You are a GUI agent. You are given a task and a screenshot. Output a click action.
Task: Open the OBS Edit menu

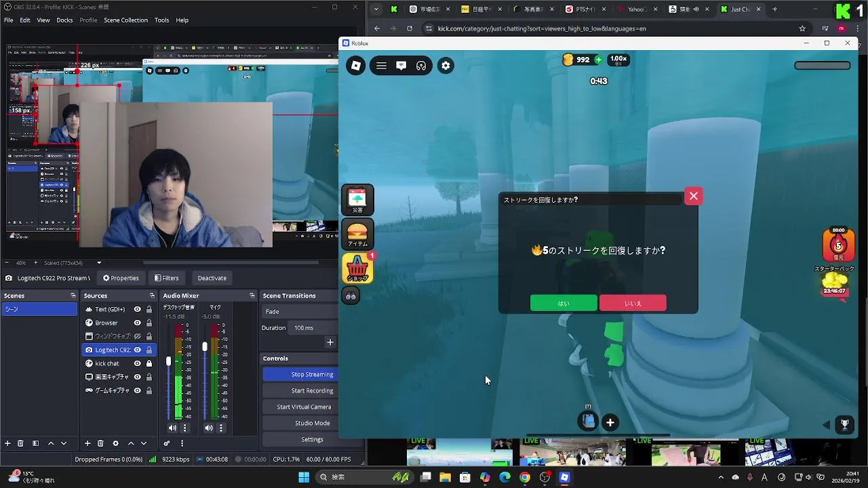[25, 20]
